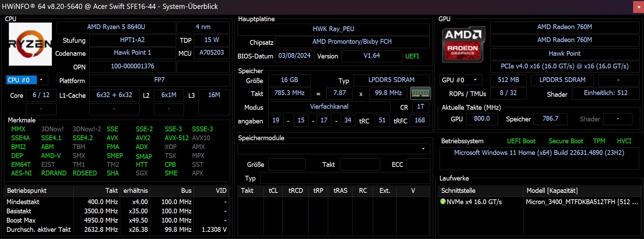
Task: Click the AES-NI feature flag
Action: coord(21,173)
